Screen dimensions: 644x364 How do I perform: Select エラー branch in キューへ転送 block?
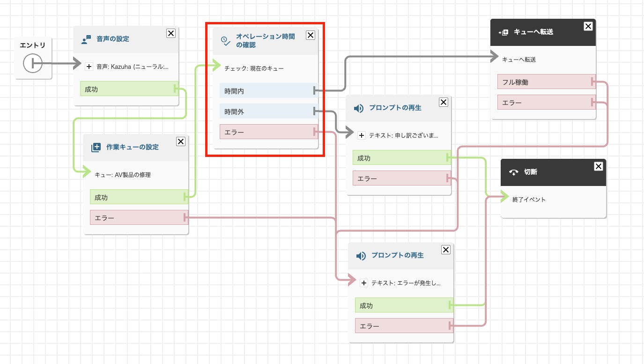[546, 103]
